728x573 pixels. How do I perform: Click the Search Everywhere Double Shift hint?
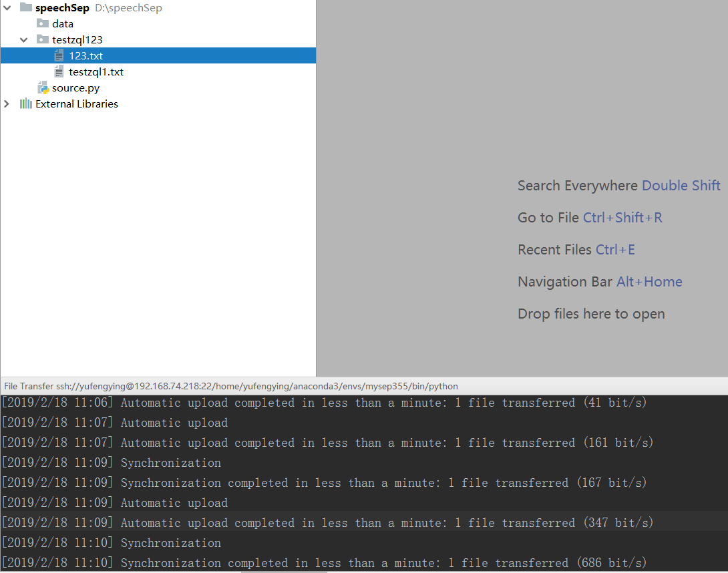click(x=619, y=185)
